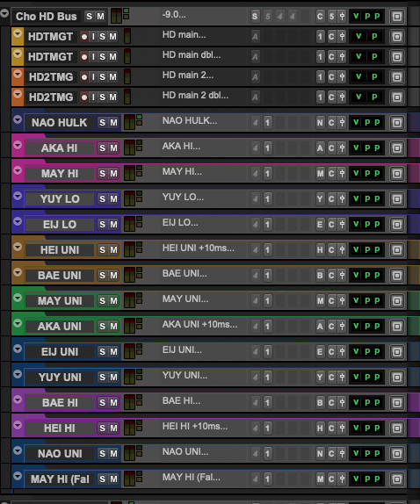Click pan/fader icon on NAO UNI row
This screenshot has width=420, height=504.
coord(342,454)
